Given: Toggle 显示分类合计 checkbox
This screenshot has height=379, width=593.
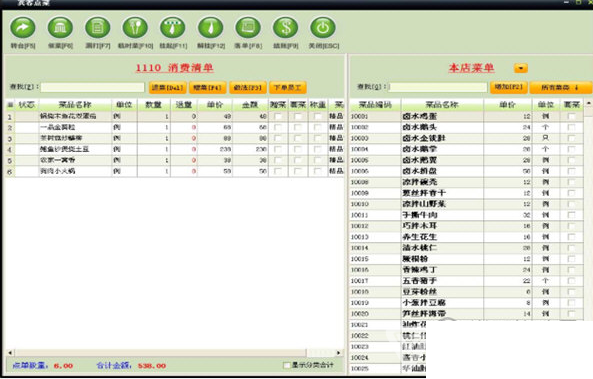Looking at the screenshot, I should (287, 365).
